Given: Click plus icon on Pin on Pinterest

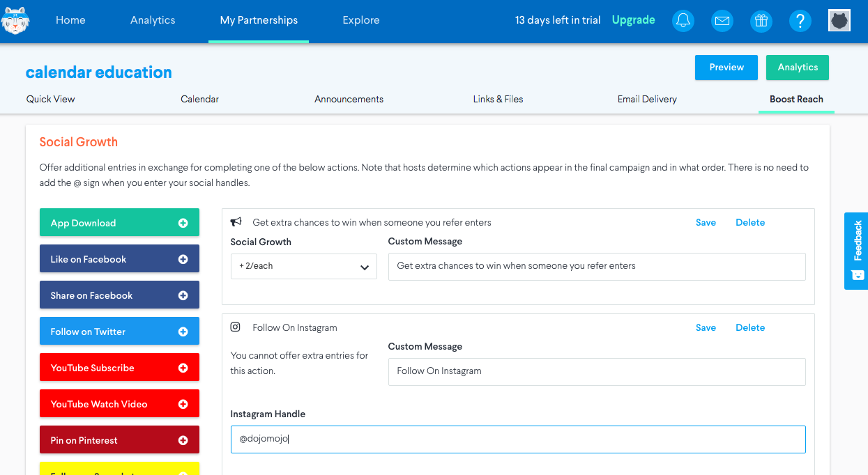Looking at the screenshot, I should click(183, 440).
